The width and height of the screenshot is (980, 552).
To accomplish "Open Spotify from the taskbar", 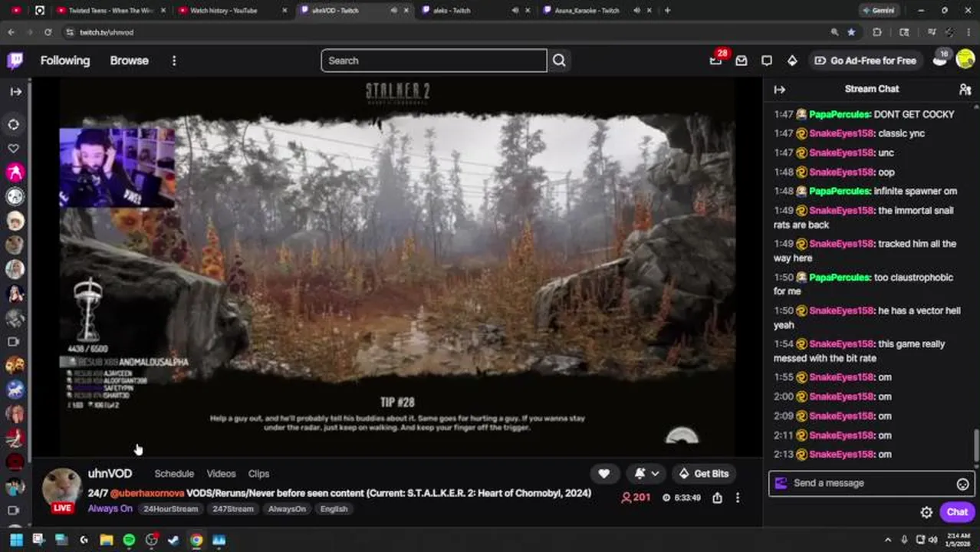I will [129, 540].
